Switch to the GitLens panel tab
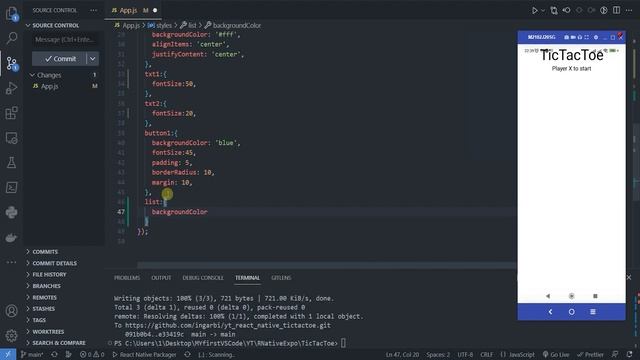Screen dimensions: 640x360 [281, 278]
